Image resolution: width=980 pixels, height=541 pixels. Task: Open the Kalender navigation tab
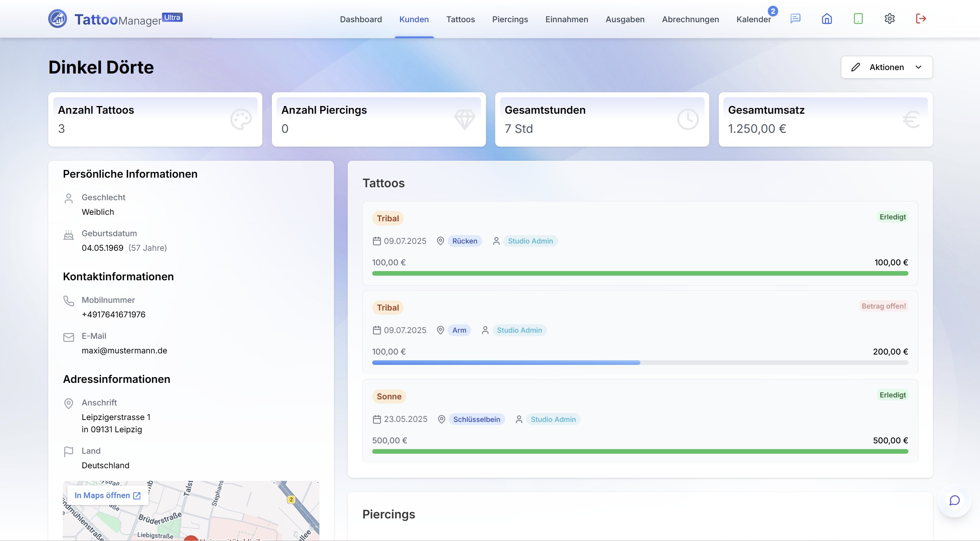tap(754, 19)
